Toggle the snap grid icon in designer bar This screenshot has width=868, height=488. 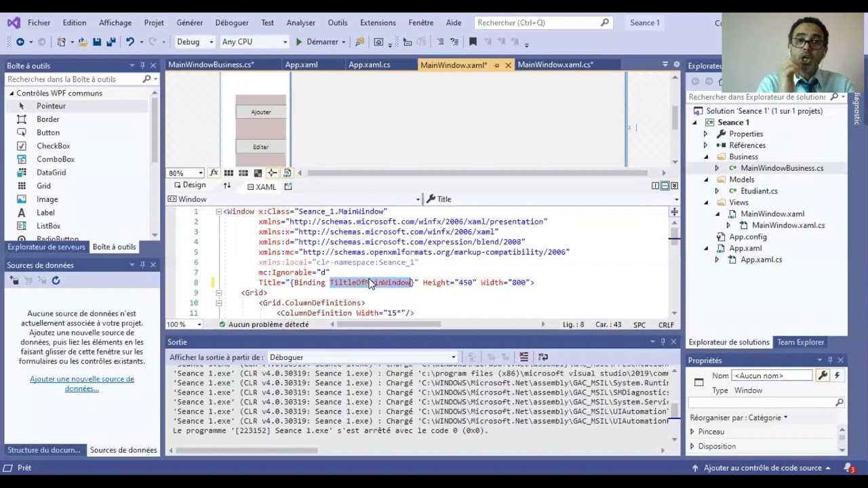click(229, 173)
